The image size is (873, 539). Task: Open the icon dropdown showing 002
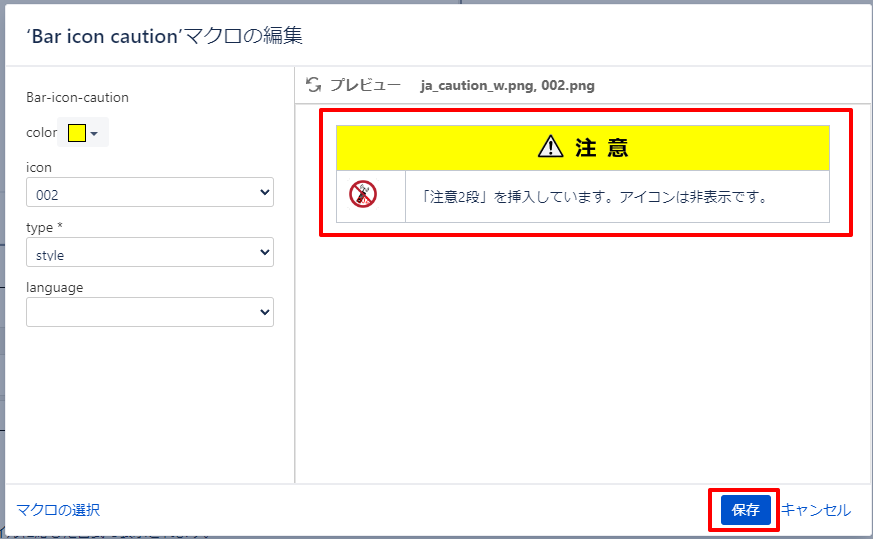coord(150,193)
